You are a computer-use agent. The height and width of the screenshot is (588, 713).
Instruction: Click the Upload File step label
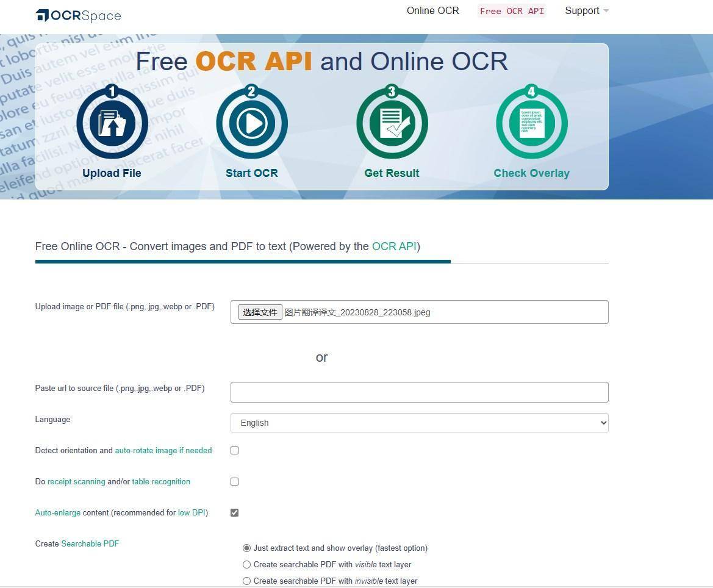pyautogui.click(x=112, y=173)
